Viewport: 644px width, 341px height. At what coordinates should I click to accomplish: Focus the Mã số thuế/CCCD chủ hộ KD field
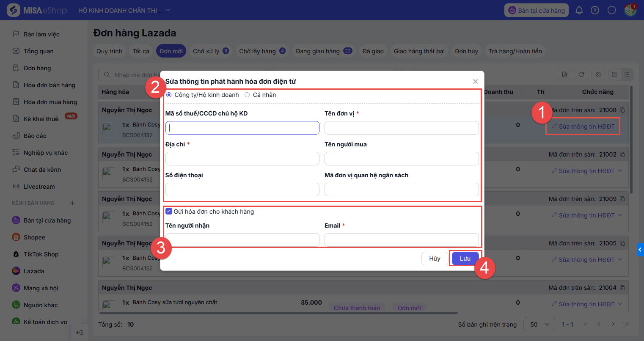click(242, 128)
